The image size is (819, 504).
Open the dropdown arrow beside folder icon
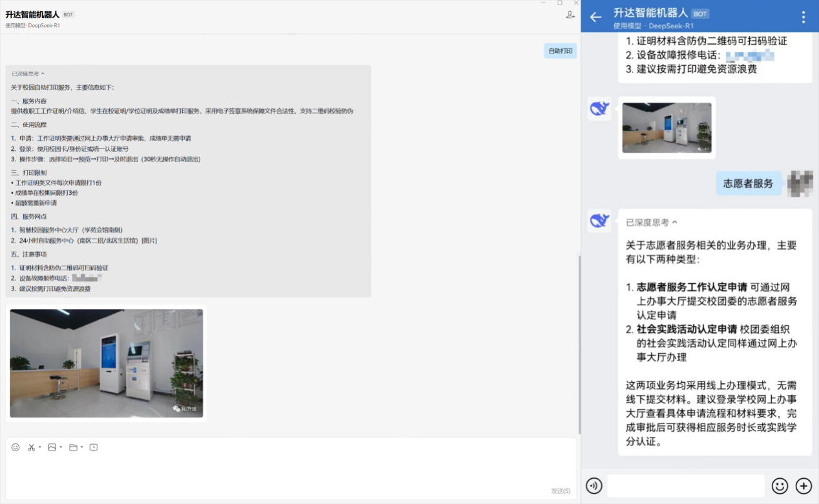click(82, 447)
